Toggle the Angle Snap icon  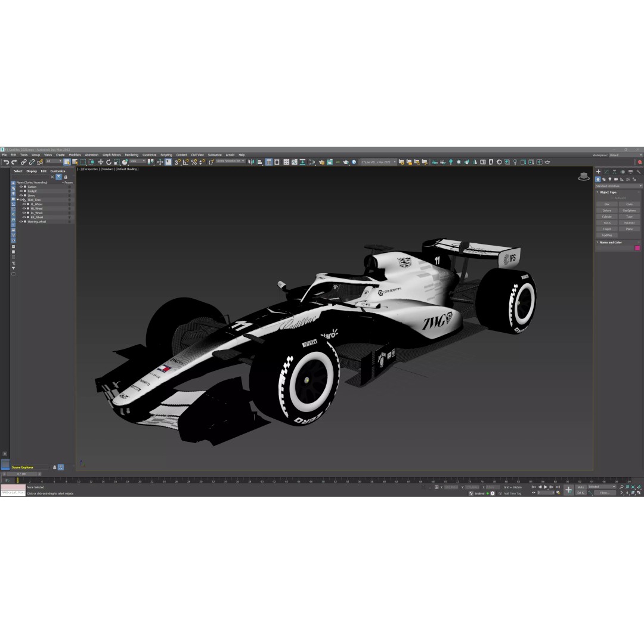[x=185, y=162]
